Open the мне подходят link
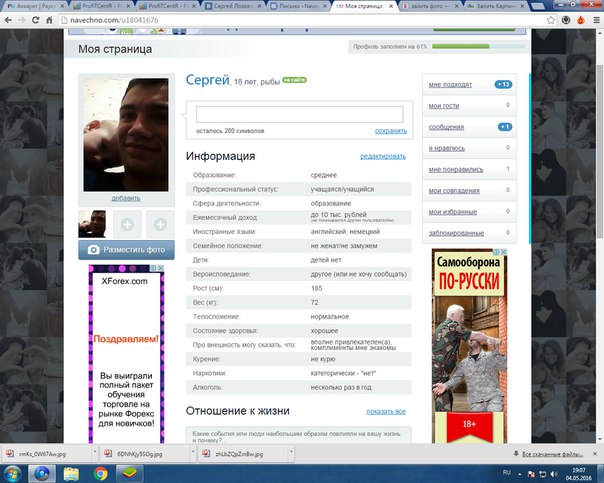Viewport: 604px width, 483px height. point(450,85)
